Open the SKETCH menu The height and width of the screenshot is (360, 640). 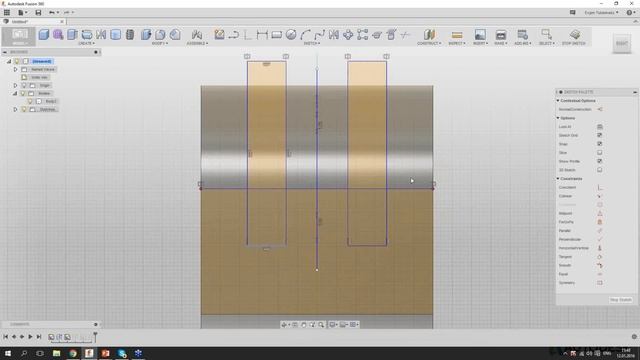(311, 43)
